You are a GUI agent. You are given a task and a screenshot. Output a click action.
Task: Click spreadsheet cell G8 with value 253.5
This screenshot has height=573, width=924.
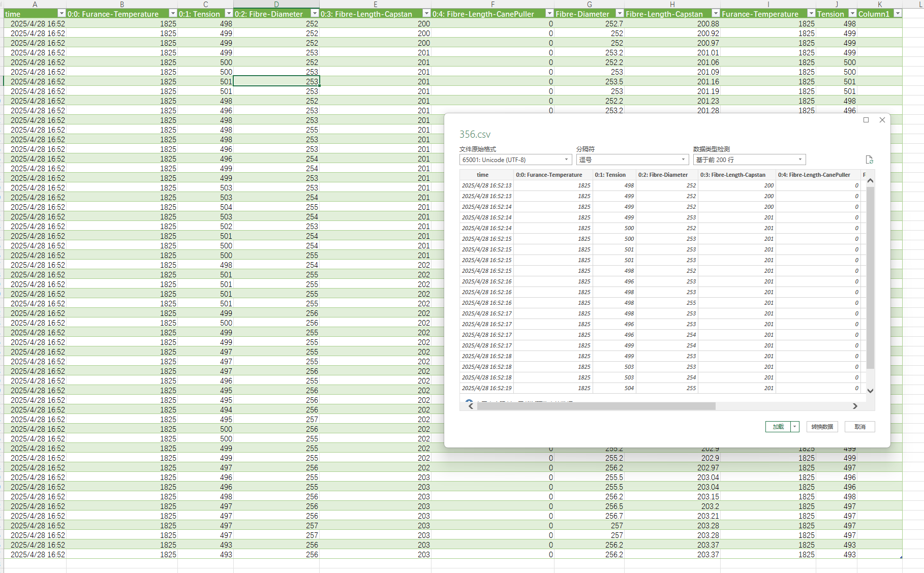pos(589,82)
